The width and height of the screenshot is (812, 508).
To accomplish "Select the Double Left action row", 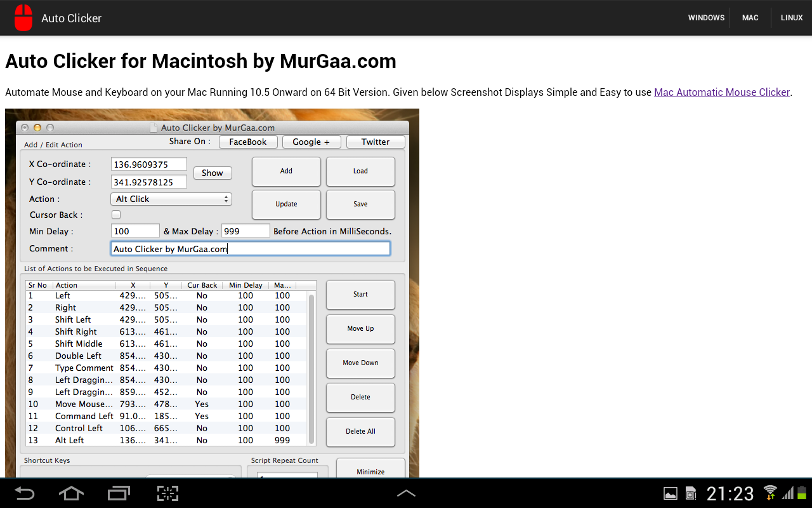I will point(167,356).
